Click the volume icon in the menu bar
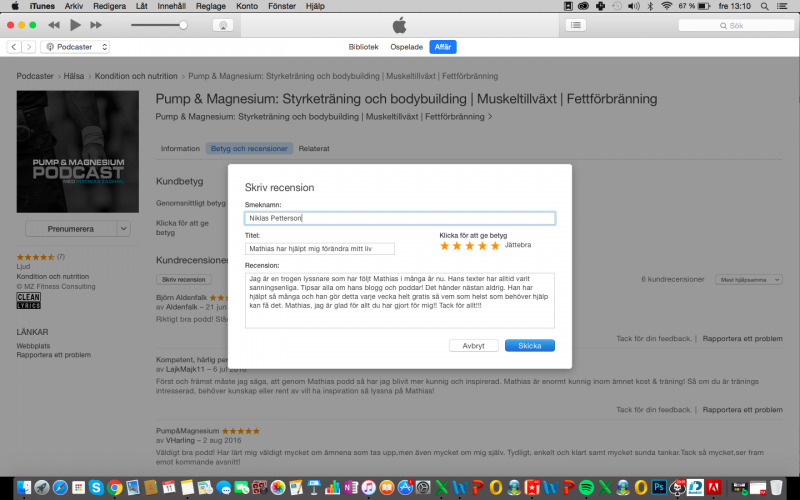 click(633, 6)
